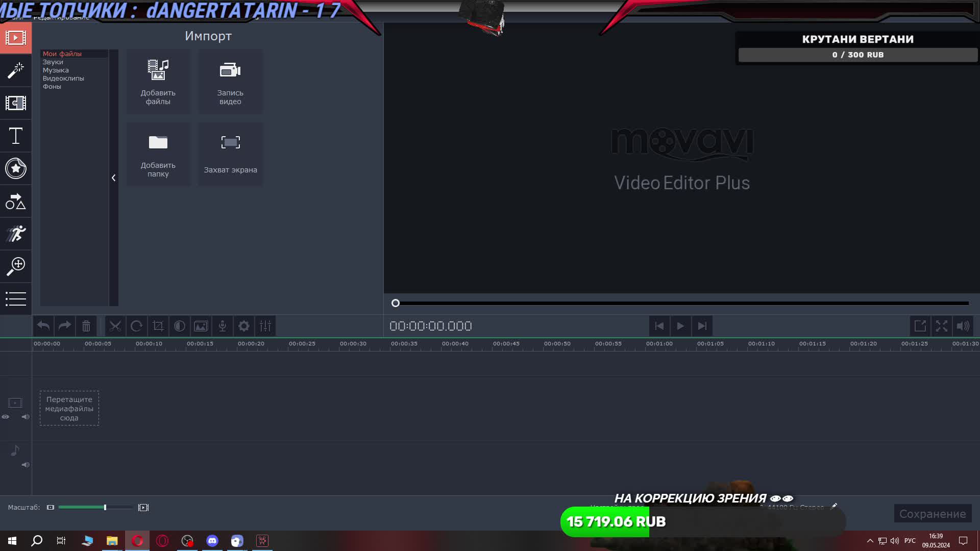This screenshot has width=980, height=551.
Task: Collapse the import categories panel chevron
Action: click(113, 178)
